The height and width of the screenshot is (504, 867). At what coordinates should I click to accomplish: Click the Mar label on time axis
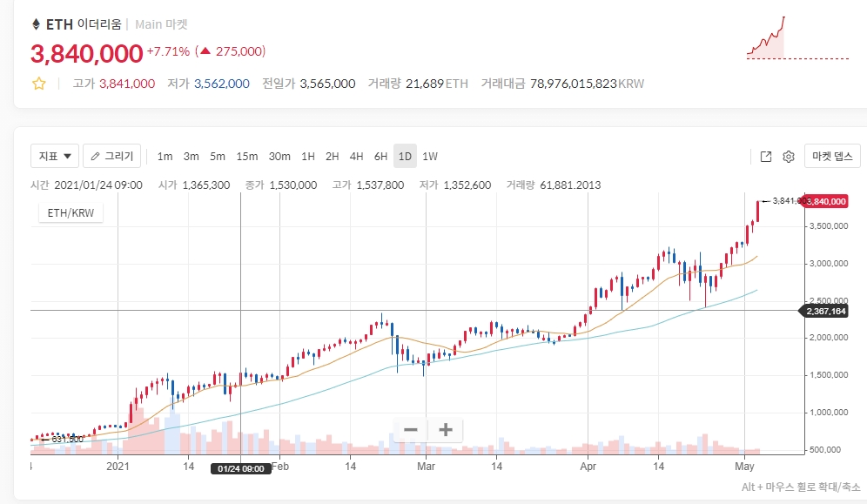(x=426, y=467)
